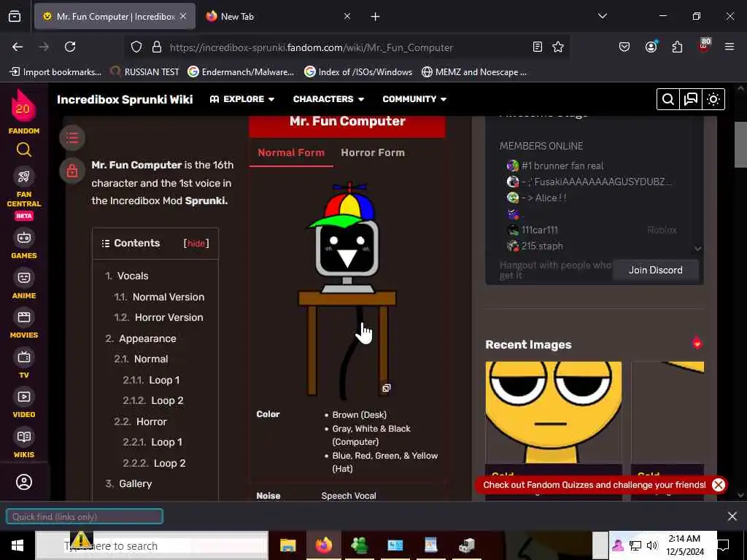Select the New Tab browser tab

click(279, 17)
